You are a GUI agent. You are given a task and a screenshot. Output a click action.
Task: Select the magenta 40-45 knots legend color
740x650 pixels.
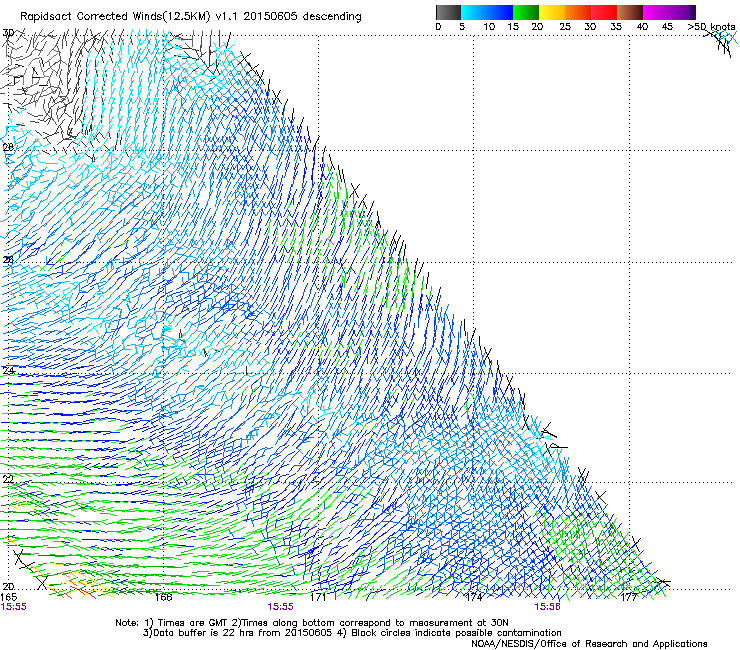656,12
